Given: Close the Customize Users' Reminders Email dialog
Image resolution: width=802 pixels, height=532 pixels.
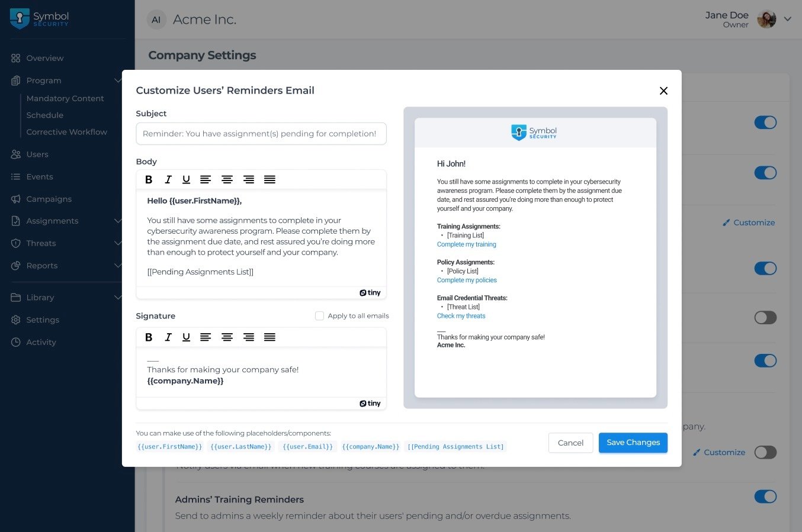Looking at the screenshot, I should (x=663, y=91).
